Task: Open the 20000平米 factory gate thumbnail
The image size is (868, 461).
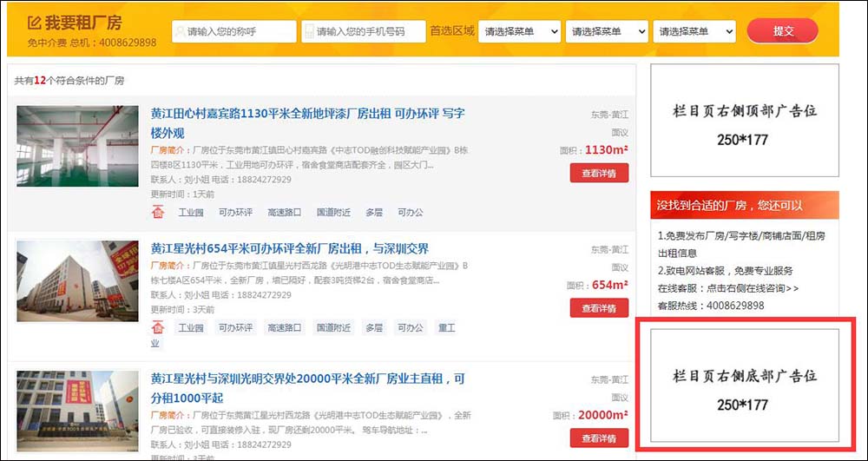Action: pyautogui.click(x=77, y=412)
